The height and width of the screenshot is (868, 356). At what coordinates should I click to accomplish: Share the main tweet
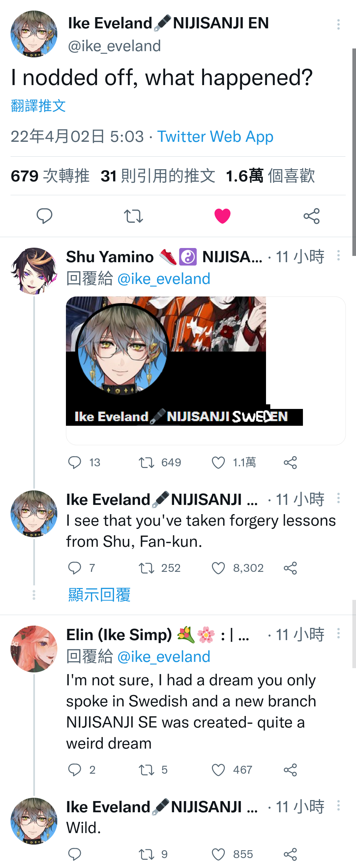[311, 216]
